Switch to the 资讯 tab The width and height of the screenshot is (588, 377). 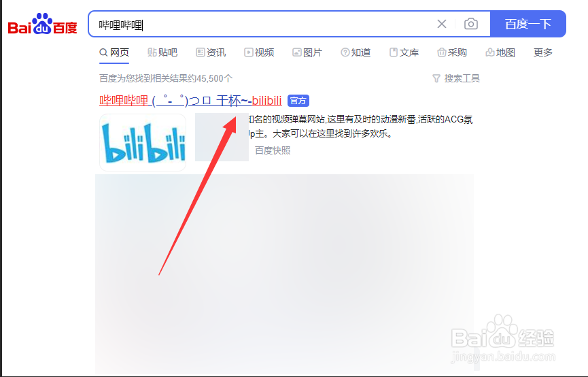tap(211, 52)
